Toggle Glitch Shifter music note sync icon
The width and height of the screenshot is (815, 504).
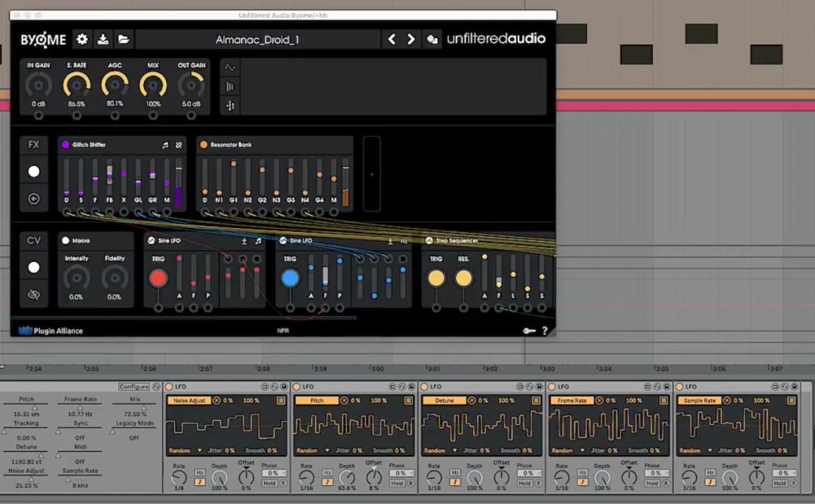[x=165, y=145]
